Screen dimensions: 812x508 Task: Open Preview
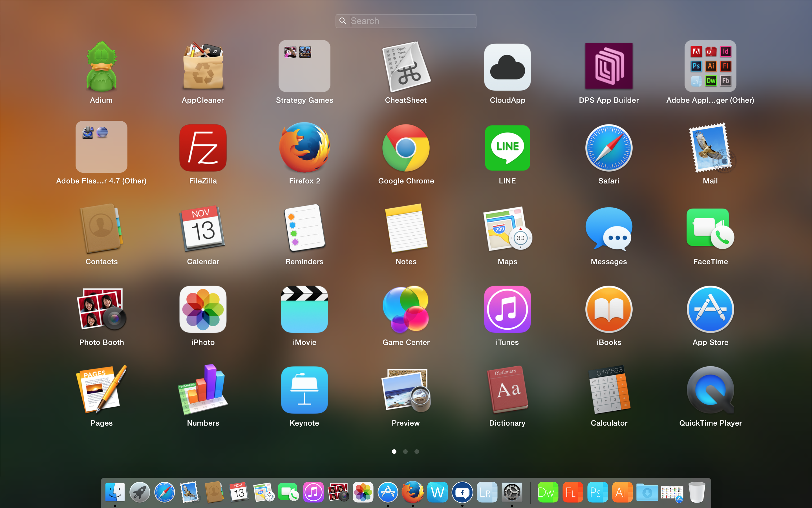click(x=406, y=390)
